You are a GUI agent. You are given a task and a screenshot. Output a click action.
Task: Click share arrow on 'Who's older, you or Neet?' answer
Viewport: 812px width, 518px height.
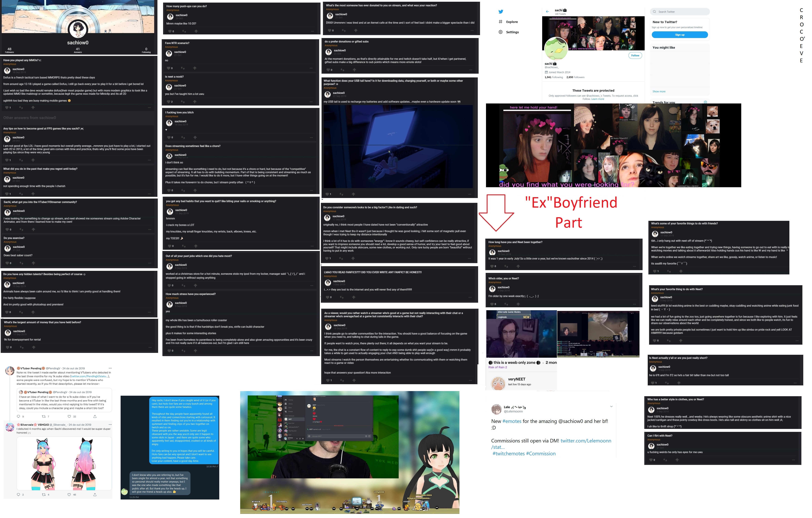click(x=518, y=304)
